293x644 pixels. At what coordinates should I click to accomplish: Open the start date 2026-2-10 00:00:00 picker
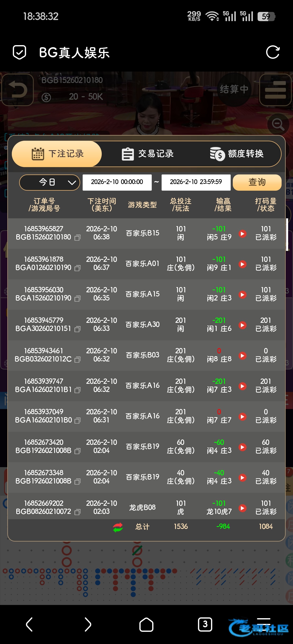pyautogui.click(x=117, y=182)
